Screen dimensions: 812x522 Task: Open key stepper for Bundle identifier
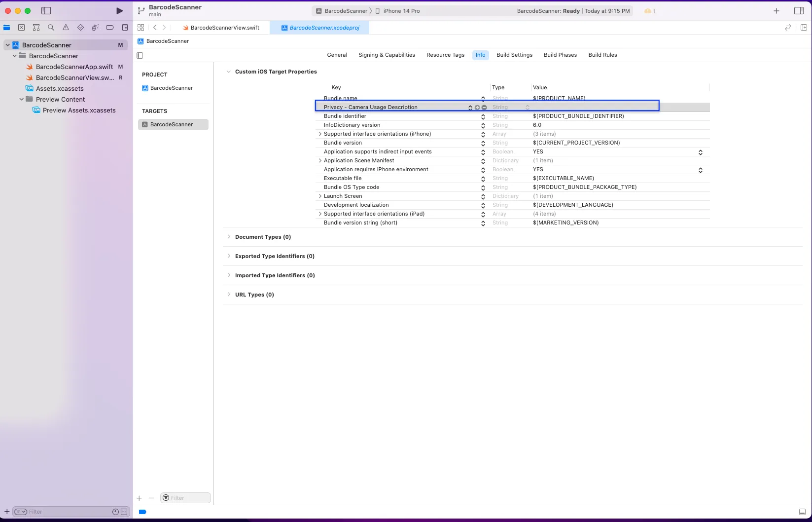483,117
